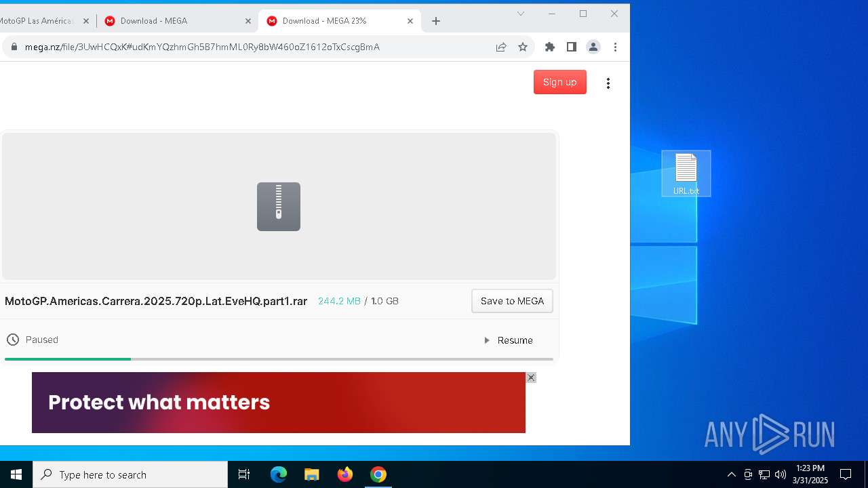Close the Protect what matters ad
This screenshot has width=868, height=488.
(x=531, y=378)
